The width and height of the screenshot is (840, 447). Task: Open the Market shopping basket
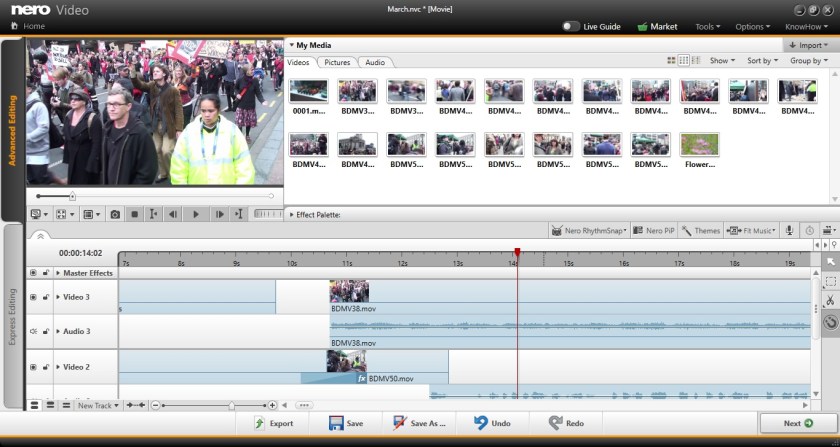656,26
